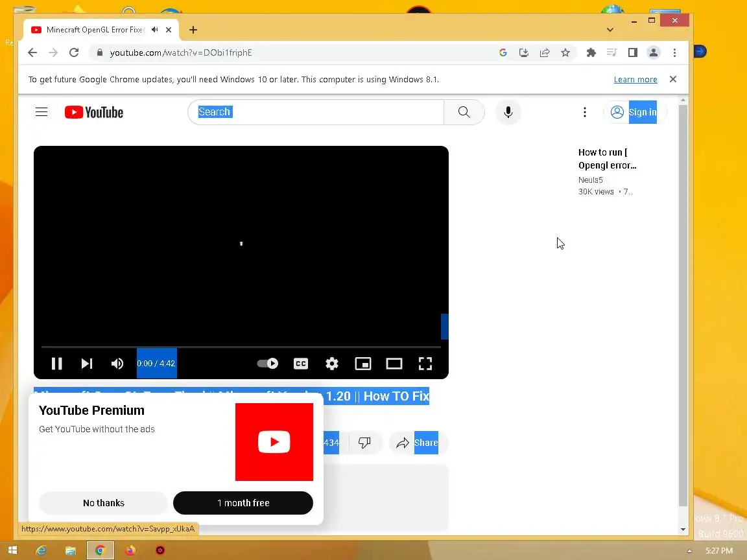Install app from address bar icon
The width and height of the screenshot is (747, 560).
(x=523, y=52)
